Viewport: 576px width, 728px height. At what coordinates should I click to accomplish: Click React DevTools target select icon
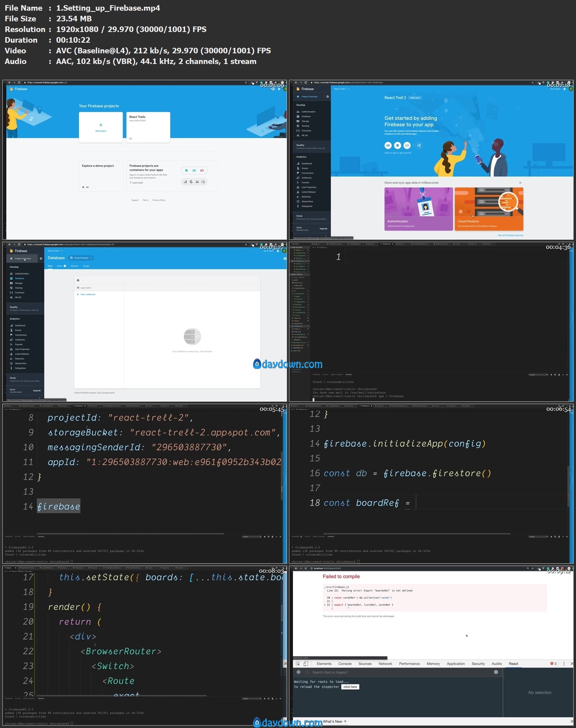point(298,672)
